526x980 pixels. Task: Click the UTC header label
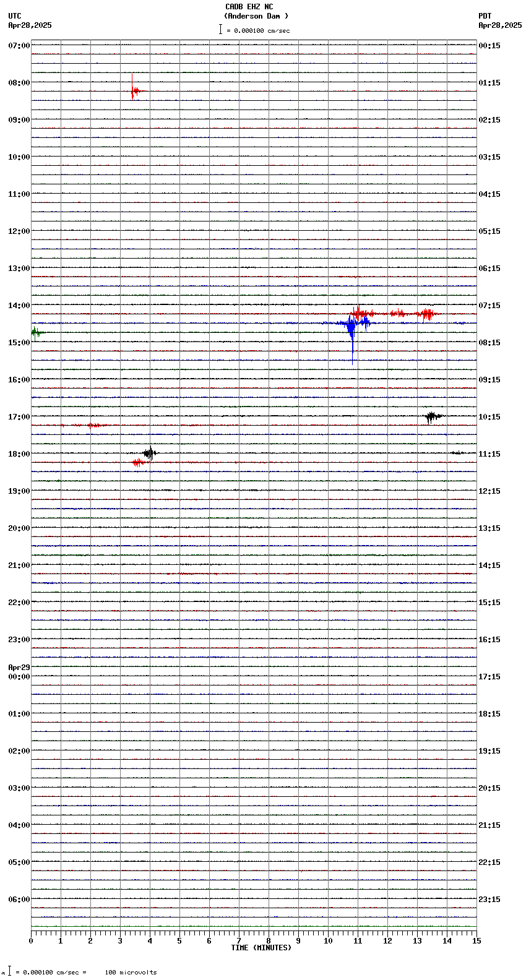pyautogui.click(x=15, y=16)
